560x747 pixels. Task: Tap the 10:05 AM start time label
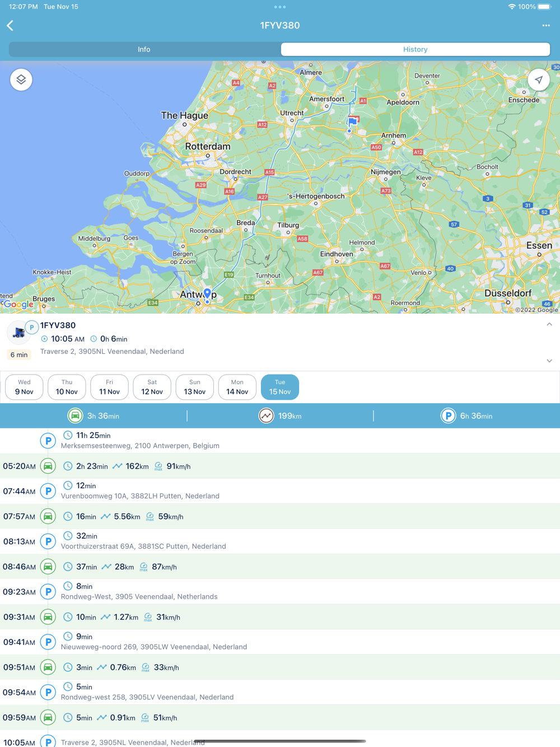68,339
